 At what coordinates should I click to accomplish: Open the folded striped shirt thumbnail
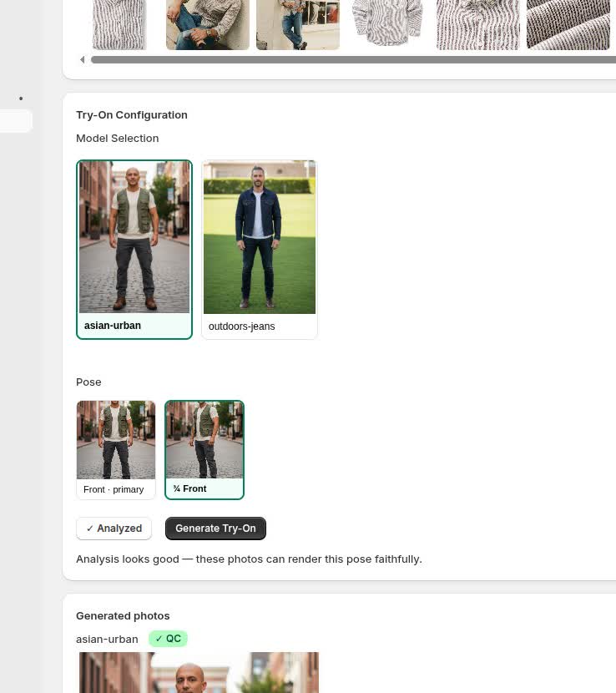[119, 24]
